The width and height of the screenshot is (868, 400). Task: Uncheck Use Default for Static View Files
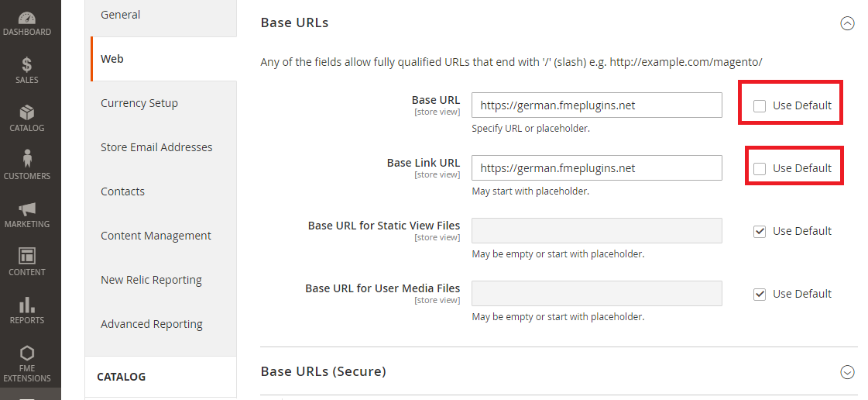point(760,231)
